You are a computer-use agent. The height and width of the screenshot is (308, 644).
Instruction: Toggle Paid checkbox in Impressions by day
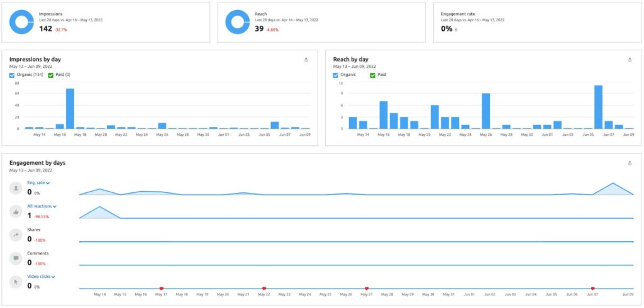click(x=51, y=75)
